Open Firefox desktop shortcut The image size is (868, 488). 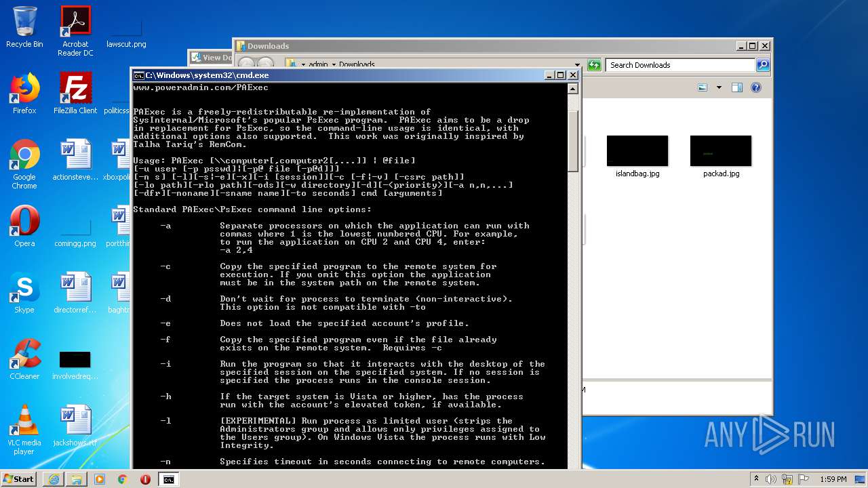tap(24, 94)
